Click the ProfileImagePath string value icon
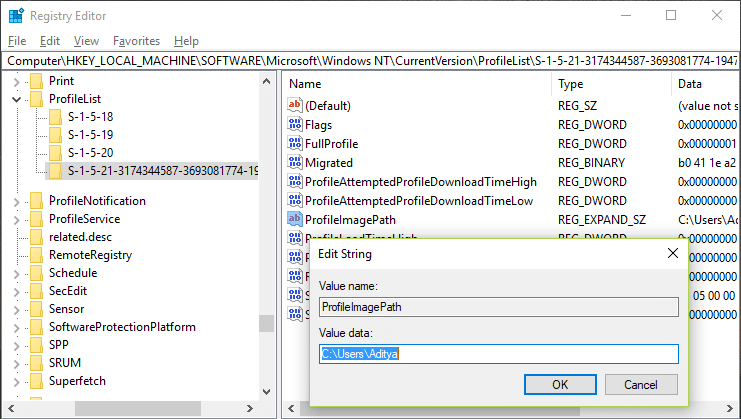 tap(294, 219)
